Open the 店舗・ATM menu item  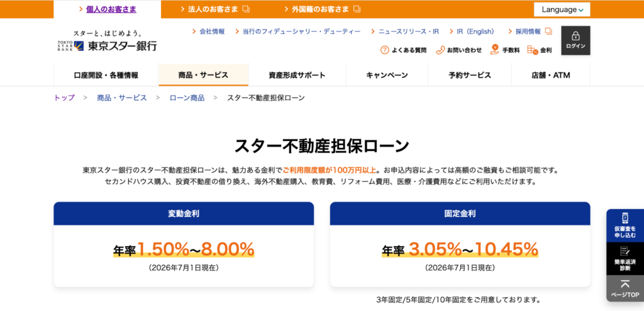click(551, 75)
